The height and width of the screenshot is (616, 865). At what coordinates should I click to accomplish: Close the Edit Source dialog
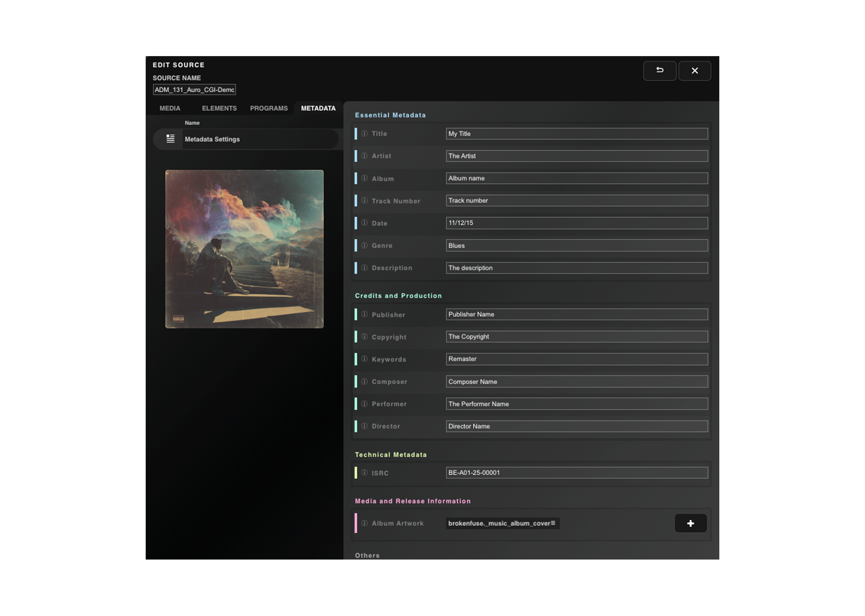(694, 70)
